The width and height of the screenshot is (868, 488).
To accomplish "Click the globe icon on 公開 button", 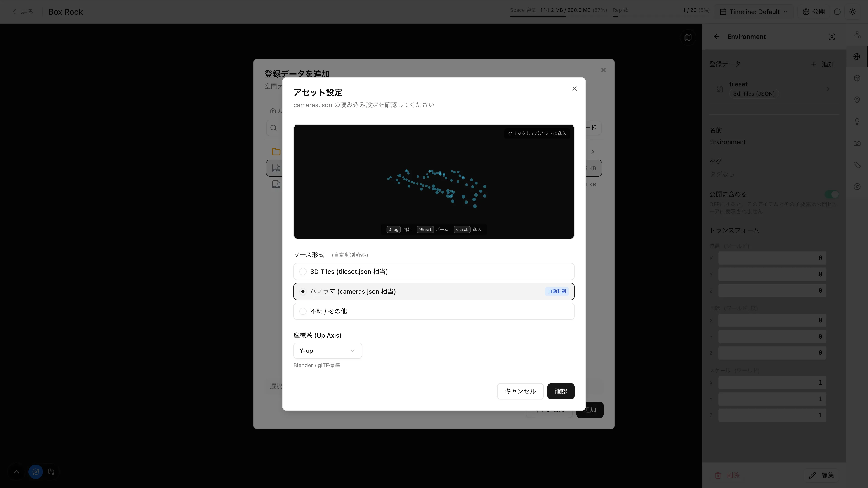I will 806,12.
